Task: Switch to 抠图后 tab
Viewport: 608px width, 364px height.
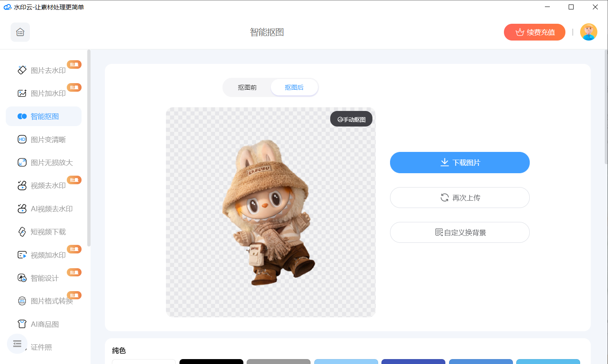Action: (294, 87)
